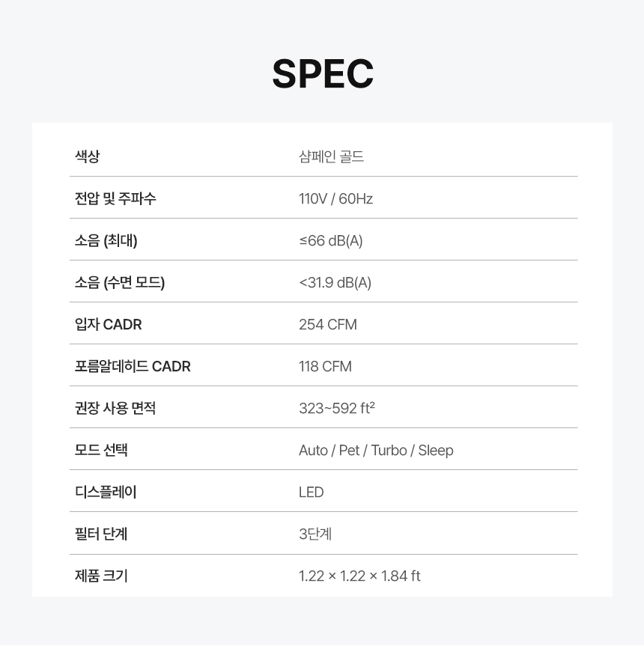Viewport: 644px width, 649px height.
Task: Select the 110V / 60Hz value
Action: (x=335, y=198)
